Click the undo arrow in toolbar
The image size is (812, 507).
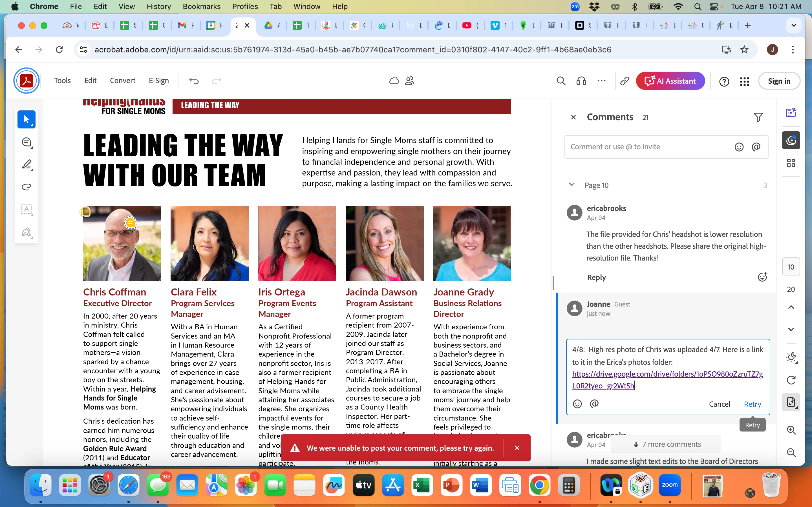pos(194,81)
